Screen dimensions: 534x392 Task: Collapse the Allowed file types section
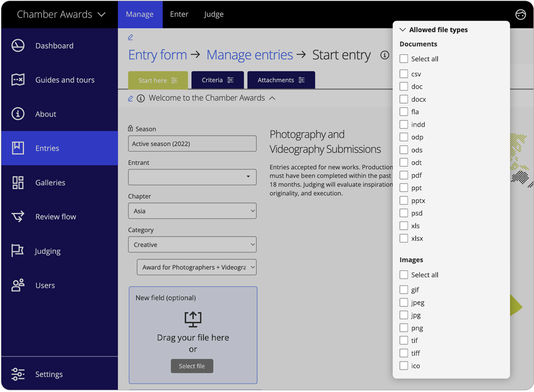click(x=403, y=30)
